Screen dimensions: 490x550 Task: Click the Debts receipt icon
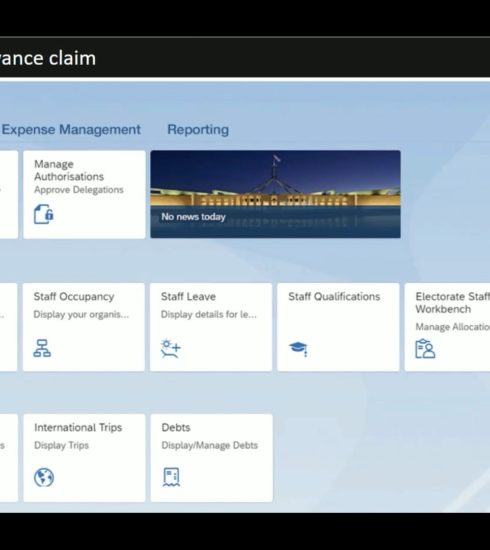click(x=171, y=477)
